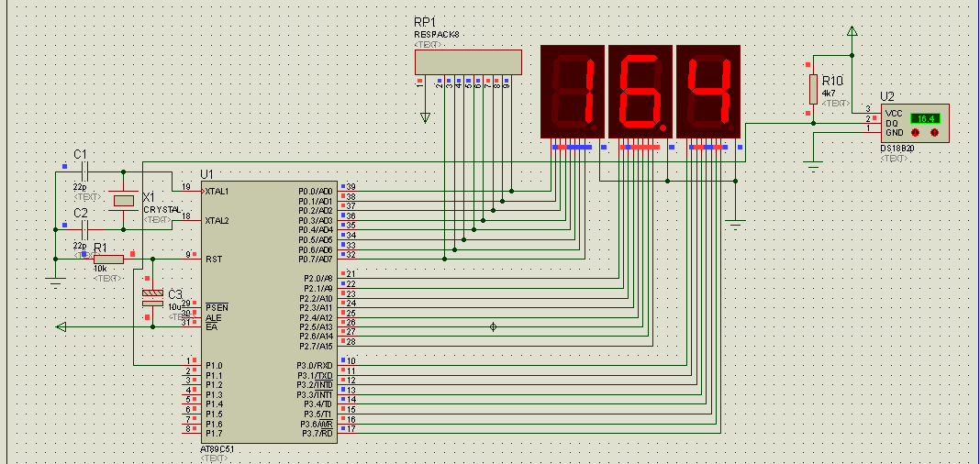
Task: Click the DS18B20 temperature decrease button
Action: [915, 132]
